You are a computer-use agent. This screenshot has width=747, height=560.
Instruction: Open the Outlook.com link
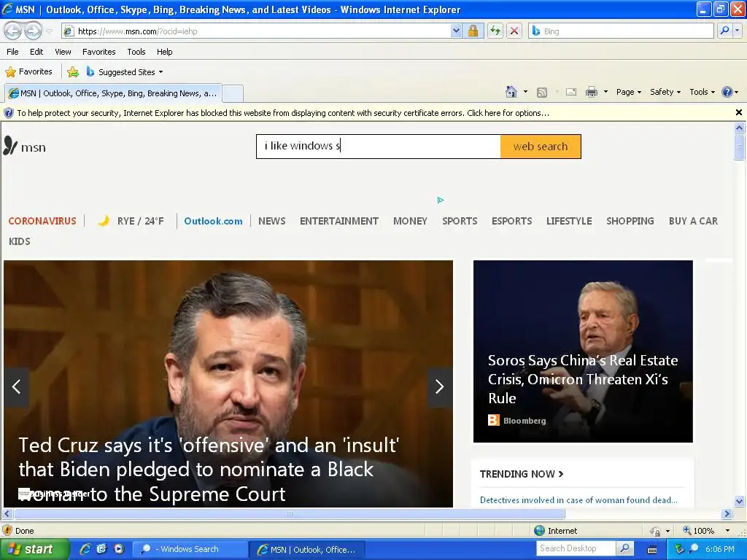point(213,221)
